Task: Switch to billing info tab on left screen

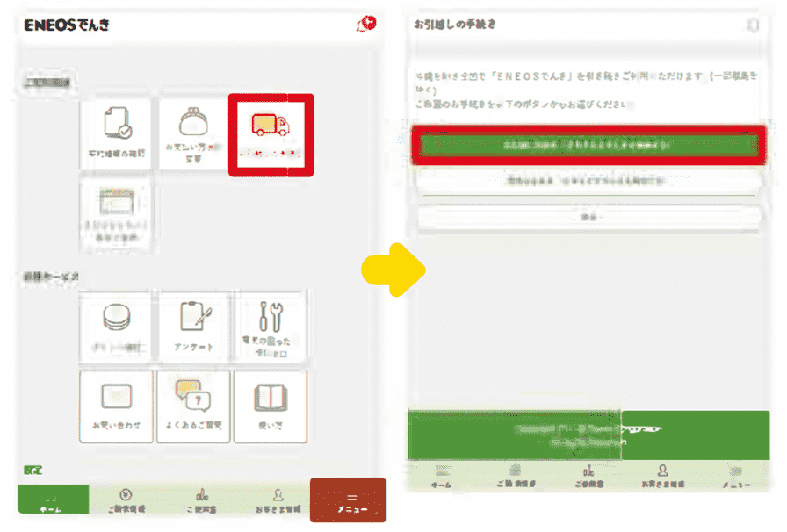Action: [x=126, y=499]
